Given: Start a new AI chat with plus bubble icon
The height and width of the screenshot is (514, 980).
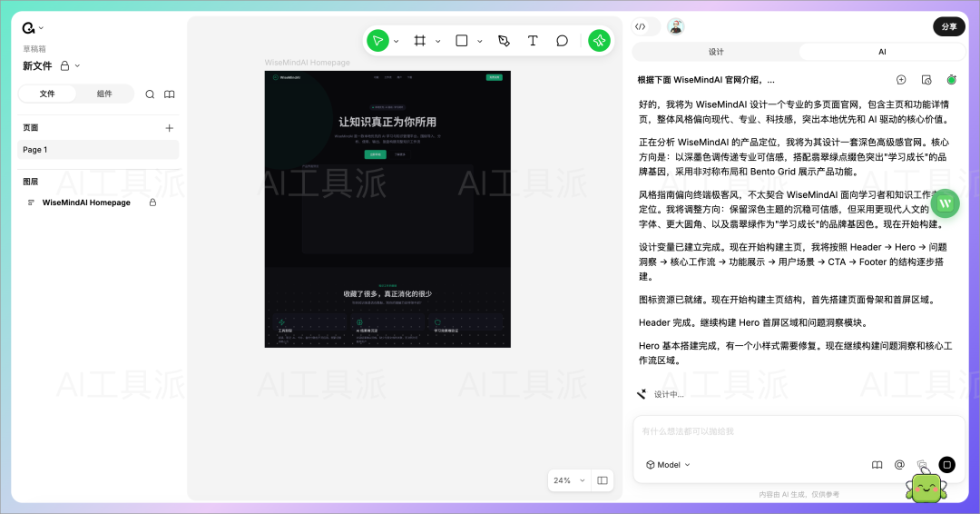Looking at the screenshot, I should click(901, 80).
